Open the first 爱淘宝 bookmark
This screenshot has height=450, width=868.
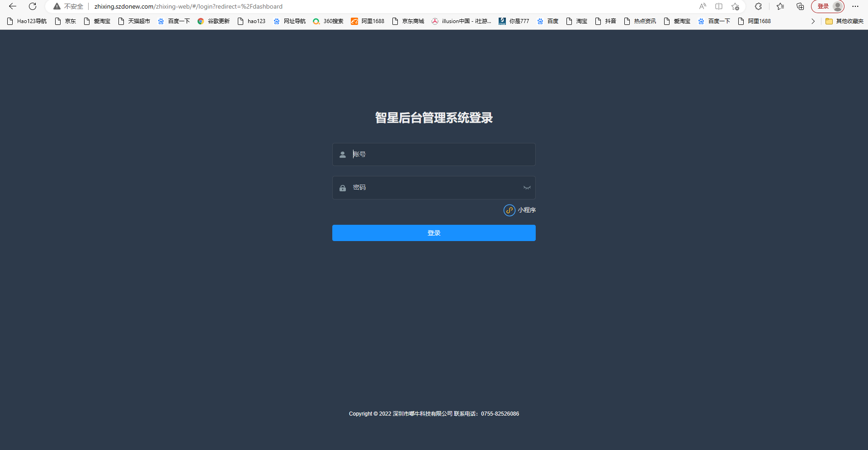click(x=97, y=21)
